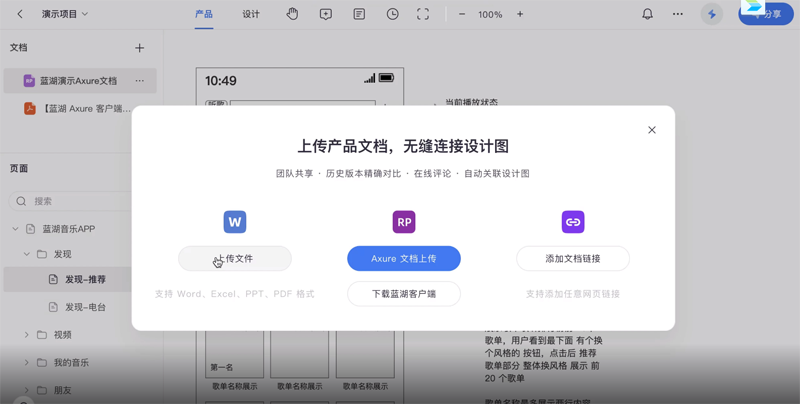Image resolution: width=800 pixels, height=404 pixels.
Task: Zoom in with the plus button
Action: click(x=520, y=14)
